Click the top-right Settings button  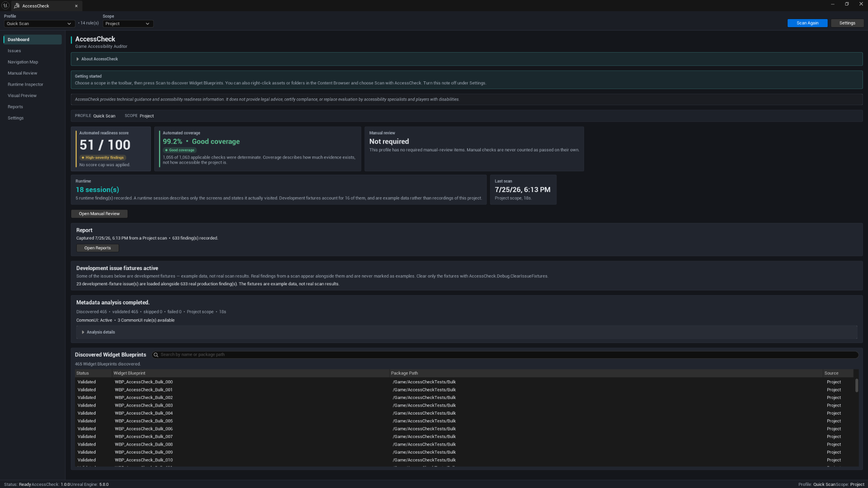click(847, 23)
